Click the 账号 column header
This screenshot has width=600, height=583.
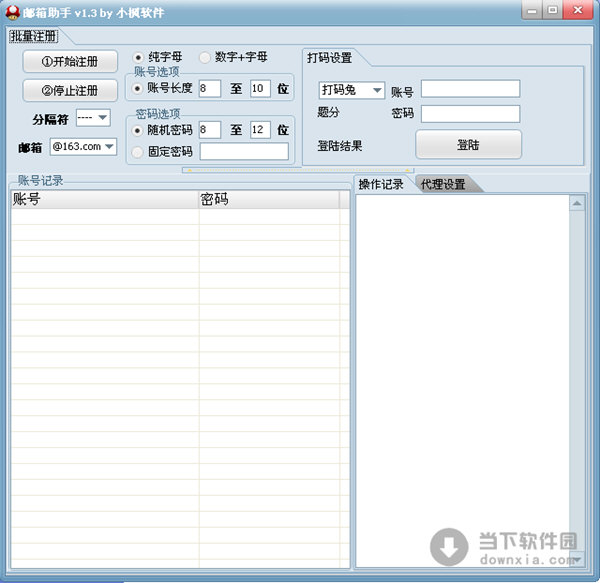105,199
